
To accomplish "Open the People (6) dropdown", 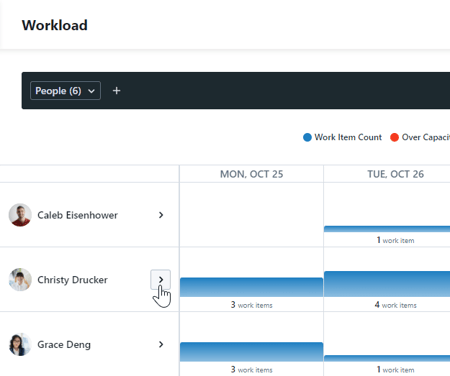I will coord(65,91).
